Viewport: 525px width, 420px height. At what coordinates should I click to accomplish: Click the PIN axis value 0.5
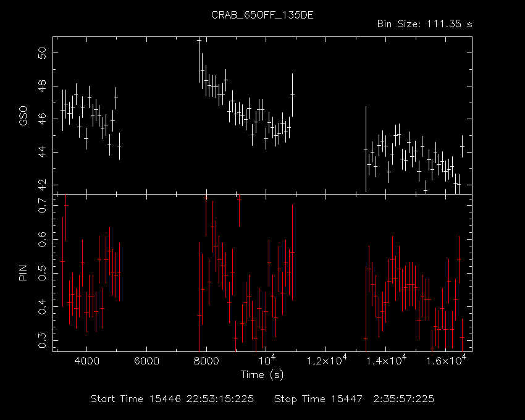click(x=43, y=272)
